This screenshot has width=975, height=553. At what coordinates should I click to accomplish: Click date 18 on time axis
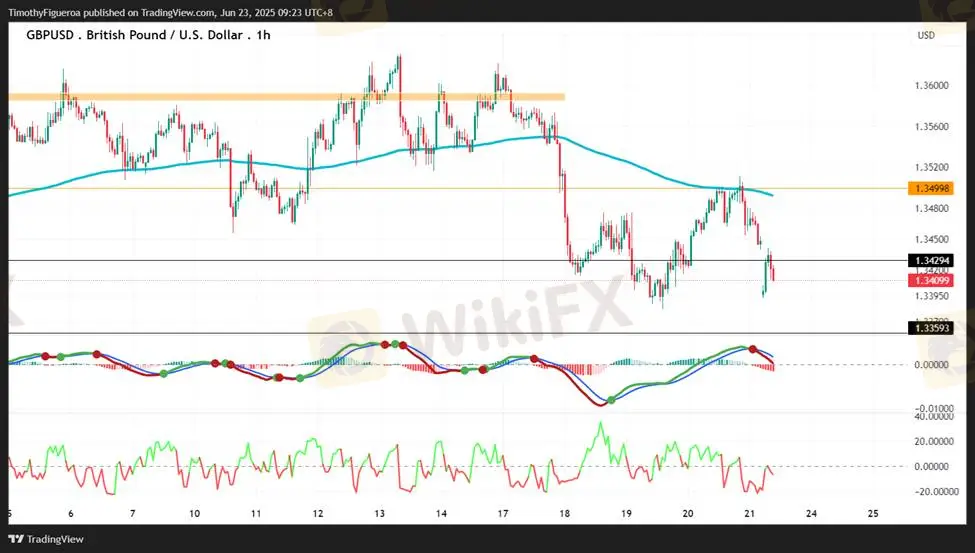(x=565, y=513)
